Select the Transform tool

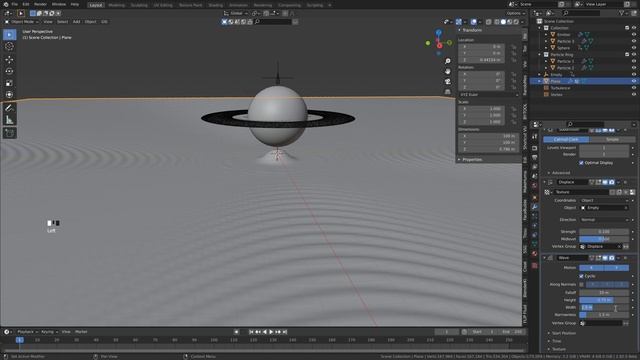click(9, 95)
